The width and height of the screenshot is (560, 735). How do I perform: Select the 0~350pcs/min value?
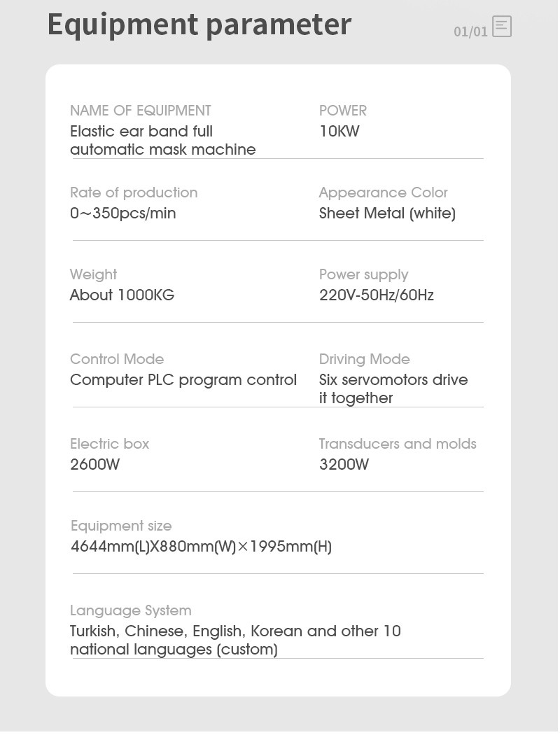pyautogui.click(x=123, y=213)
